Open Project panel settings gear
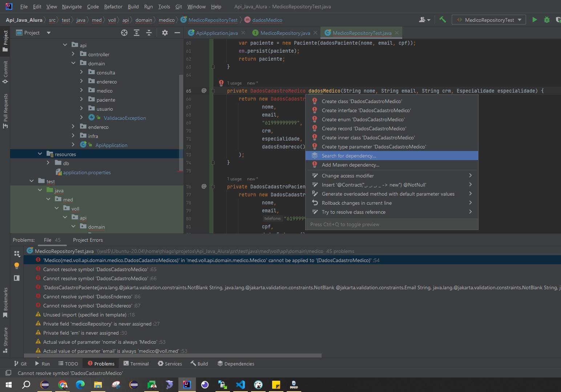This screenshot has height=392, width=561. pyautogui.click(x=165, y=33)
